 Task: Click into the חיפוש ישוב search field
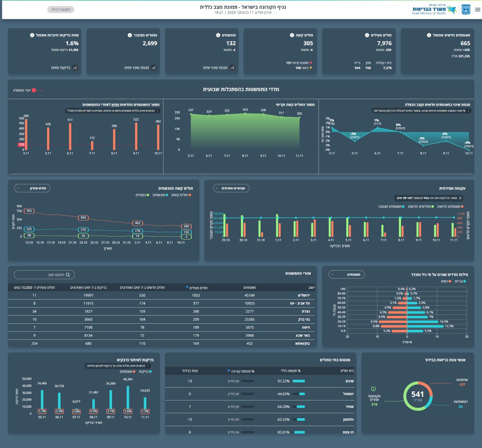[x=41, y=275]
